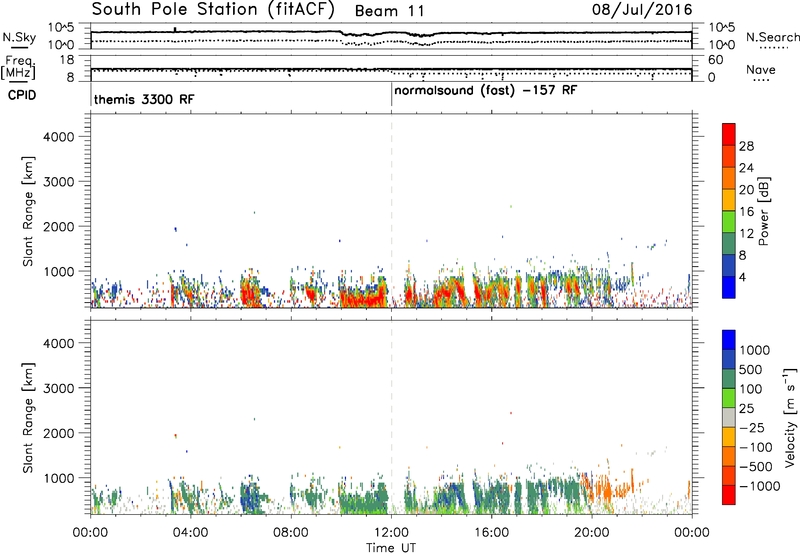Click the 'Beam 11' label
Screen dimensions: 800x554
point(389,11)
